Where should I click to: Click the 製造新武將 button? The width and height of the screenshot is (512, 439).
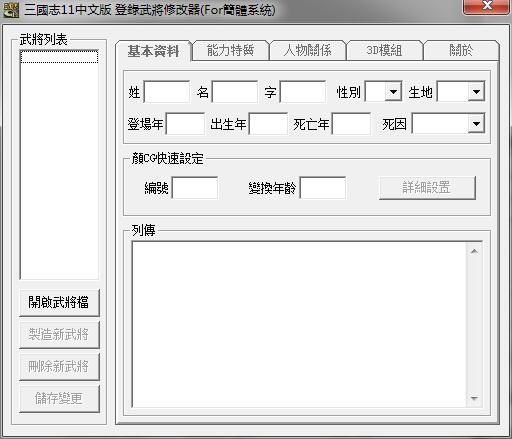point(59,335)
